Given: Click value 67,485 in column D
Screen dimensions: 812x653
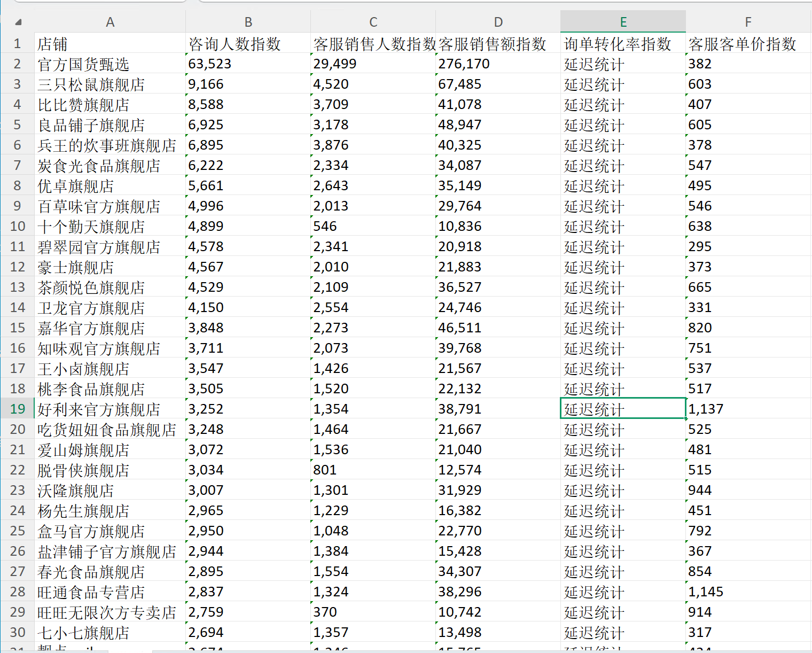Looking at the screenshot, I should tap(460, 84).
